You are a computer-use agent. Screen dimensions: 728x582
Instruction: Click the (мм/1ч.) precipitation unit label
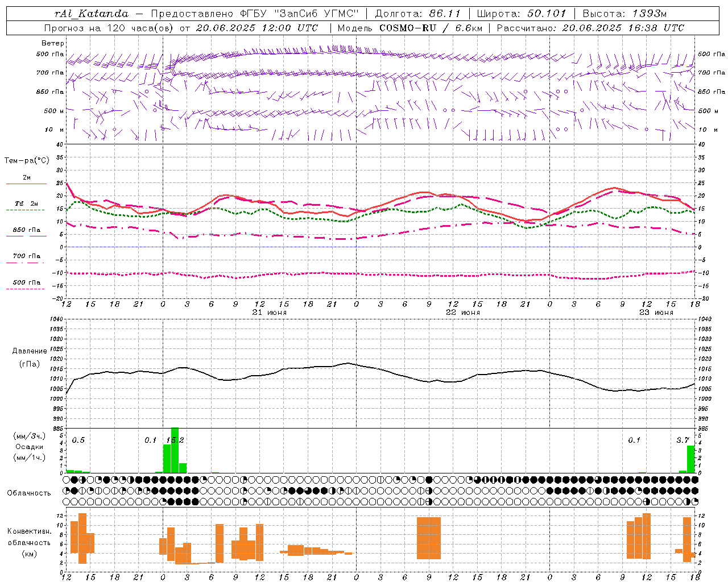click(x=30, y=457)
